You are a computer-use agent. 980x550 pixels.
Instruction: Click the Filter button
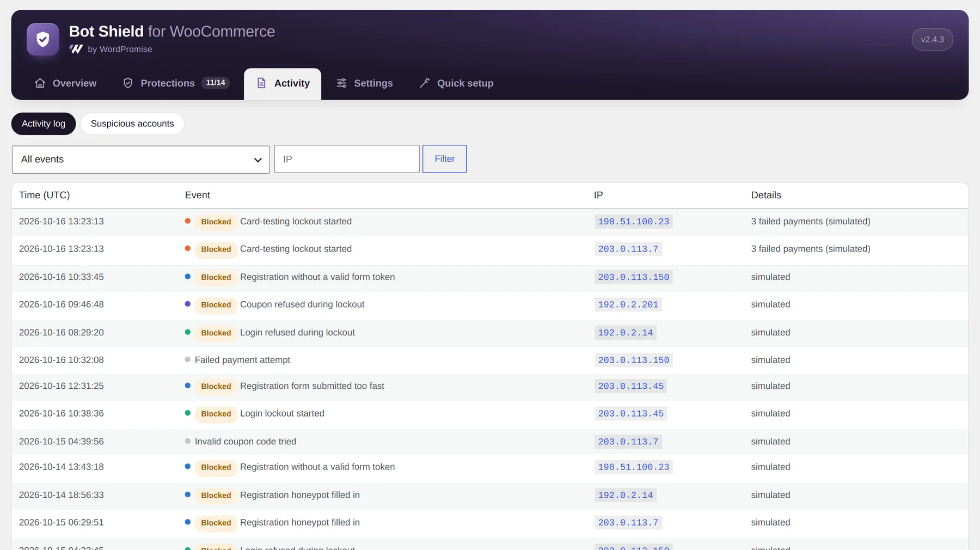(x=445, y=159)
